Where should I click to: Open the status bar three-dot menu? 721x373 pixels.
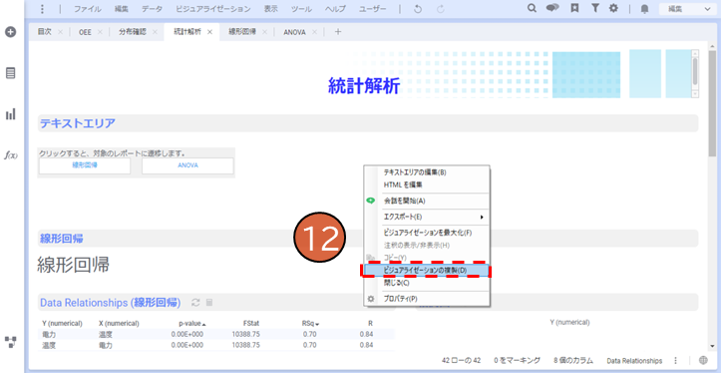point(675,360)
